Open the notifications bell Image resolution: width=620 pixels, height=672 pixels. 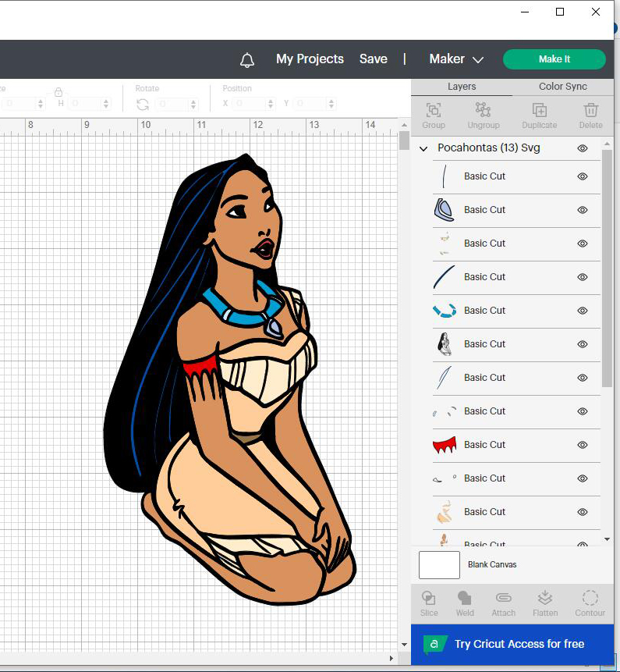[x=247, y=59]
